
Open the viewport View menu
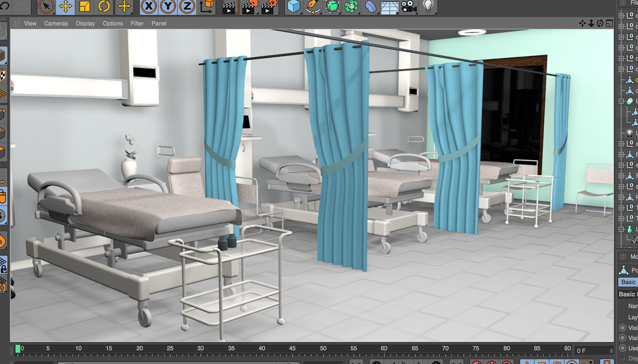pyautogui.click(x=30, y=23)
